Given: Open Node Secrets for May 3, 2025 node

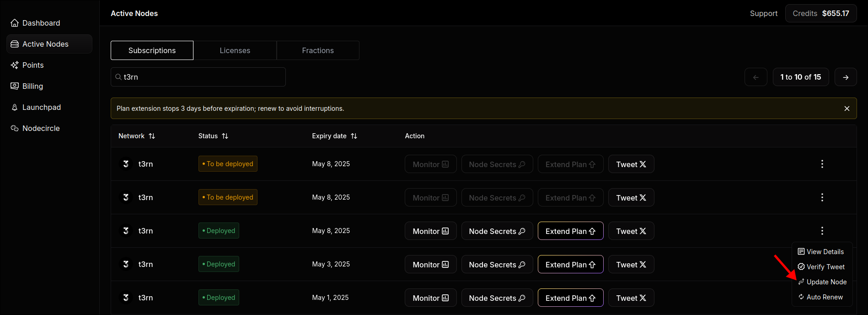Looking at the screenshot, I should click(497, 265).
